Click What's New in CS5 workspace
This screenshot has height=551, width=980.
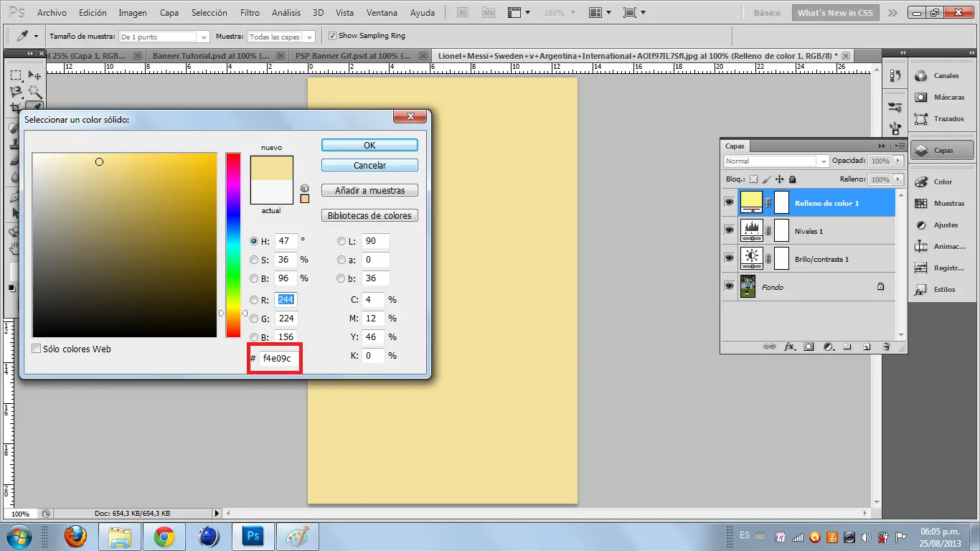(x=836, y=13)
